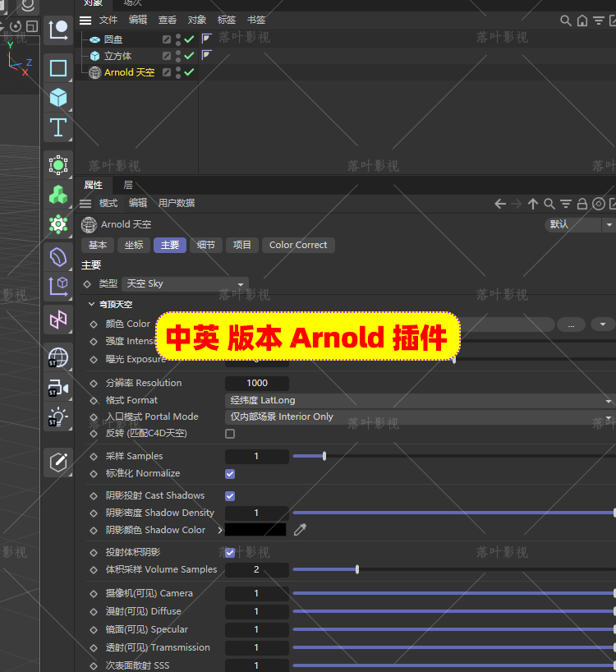The image size is (616, 672).
Task: Open the symmetry tool icon
Action: point(58,320)
